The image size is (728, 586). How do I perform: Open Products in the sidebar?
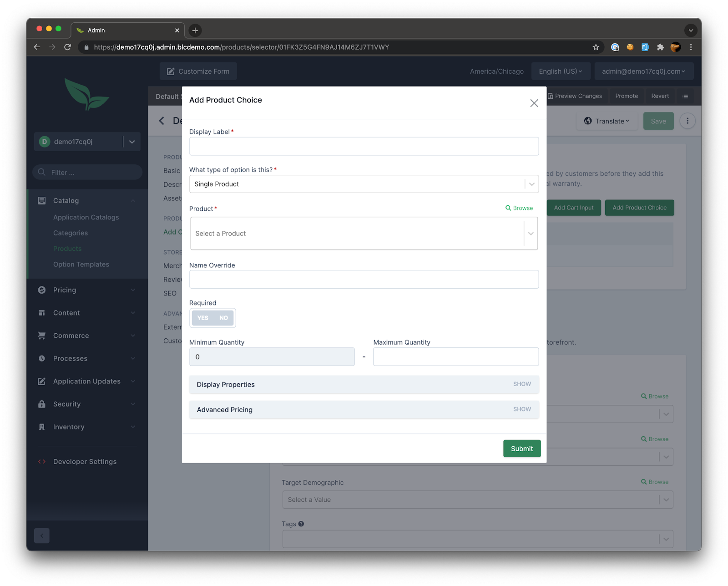pos(67,249)
